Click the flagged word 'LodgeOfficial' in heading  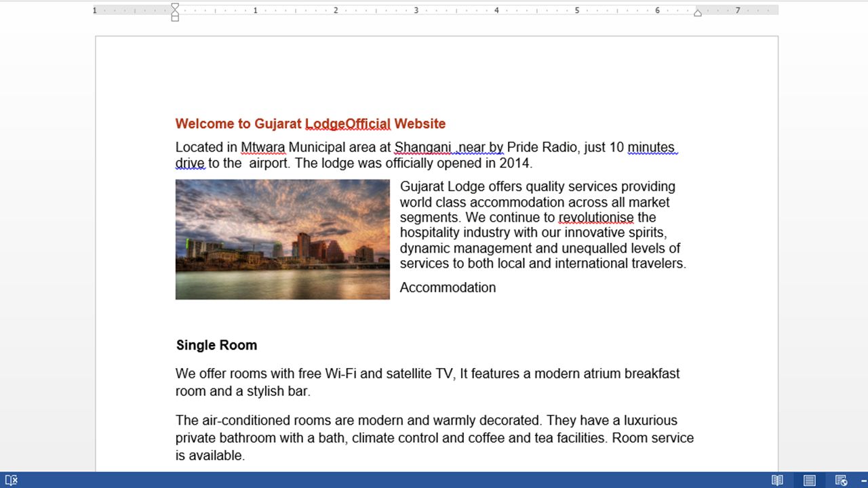coord(348,123)
